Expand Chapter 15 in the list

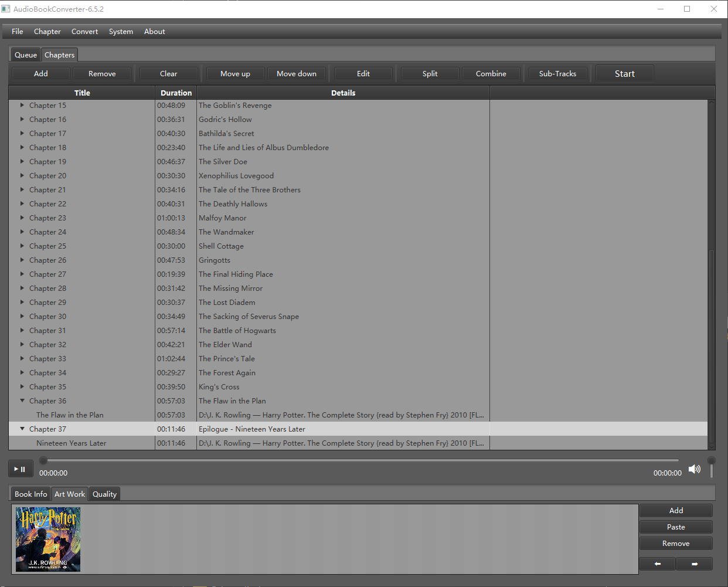(x=22, y=105)
